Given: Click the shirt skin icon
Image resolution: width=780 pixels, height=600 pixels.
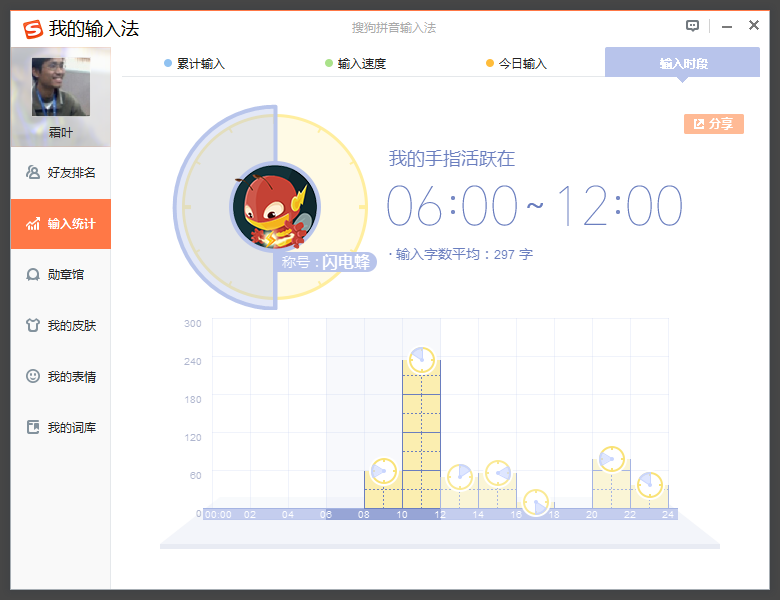Looking at the screenshot, I should pyautogui.click(x=33, y=325).
